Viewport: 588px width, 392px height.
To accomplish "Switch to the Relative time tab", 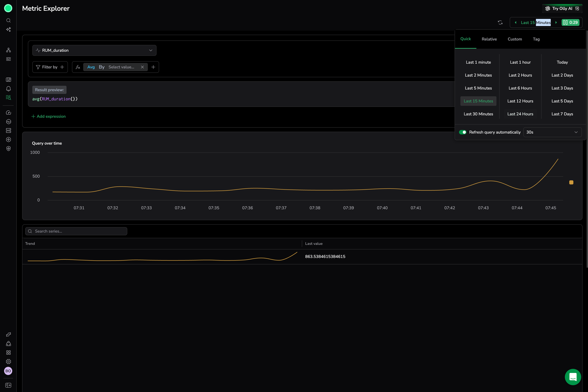I will click(489, 39).
